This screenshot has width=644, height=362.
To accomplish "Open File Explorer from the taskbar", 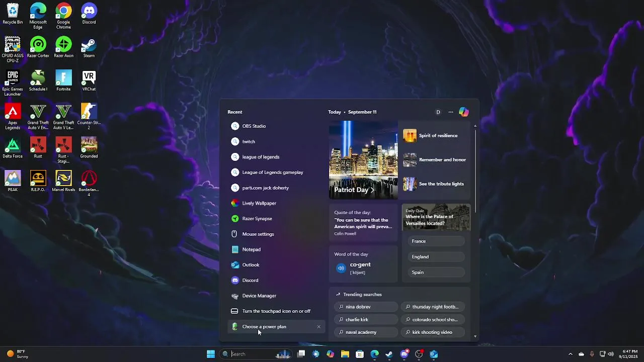I will [345, 354].
